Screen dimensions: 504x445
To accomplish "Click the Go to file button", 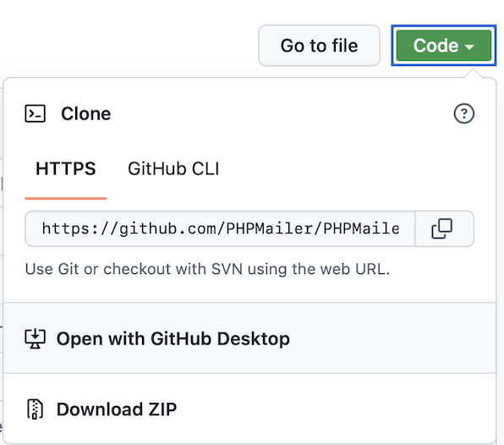I will (x=319, y=46).
